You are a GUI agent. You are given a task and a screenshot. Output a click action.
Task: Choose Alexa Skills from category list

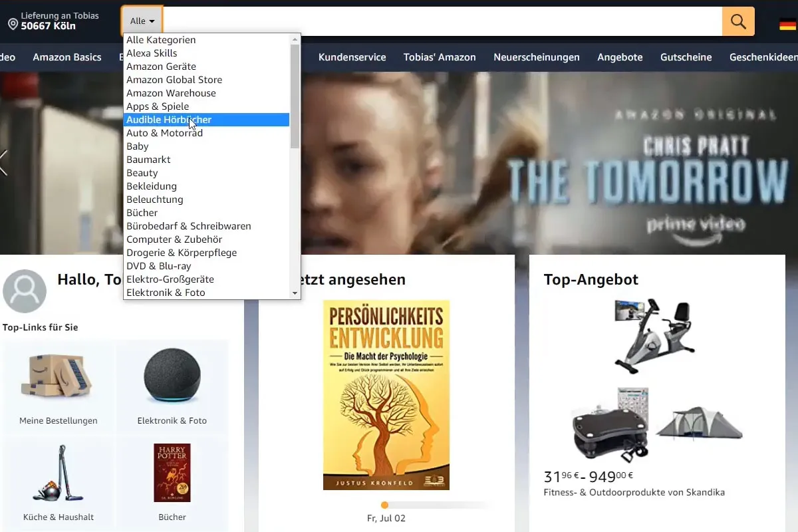[x=207, y=53]
